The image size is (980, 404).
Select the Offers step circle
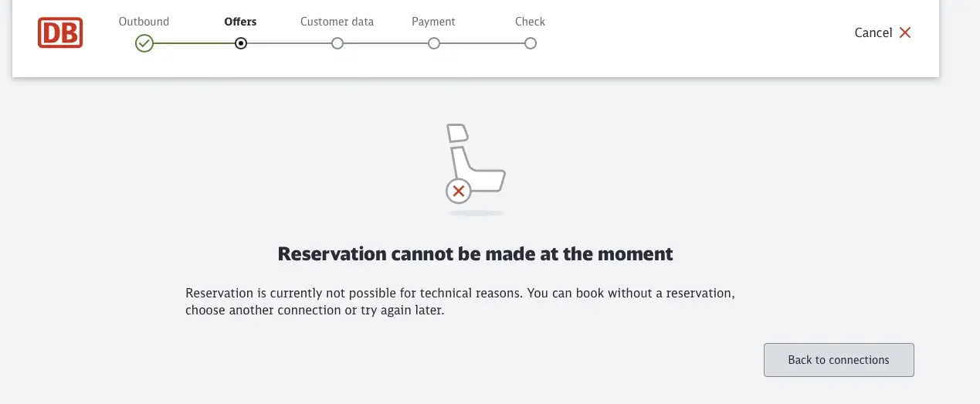point(241,43)
